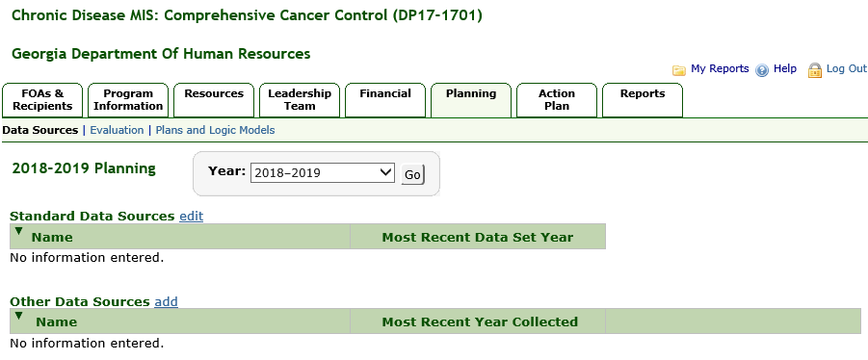Image resolution: width=868 pixels, height=360 pixels.
Task: Click the Help question mark icon
Action: (x=762, y=70)
